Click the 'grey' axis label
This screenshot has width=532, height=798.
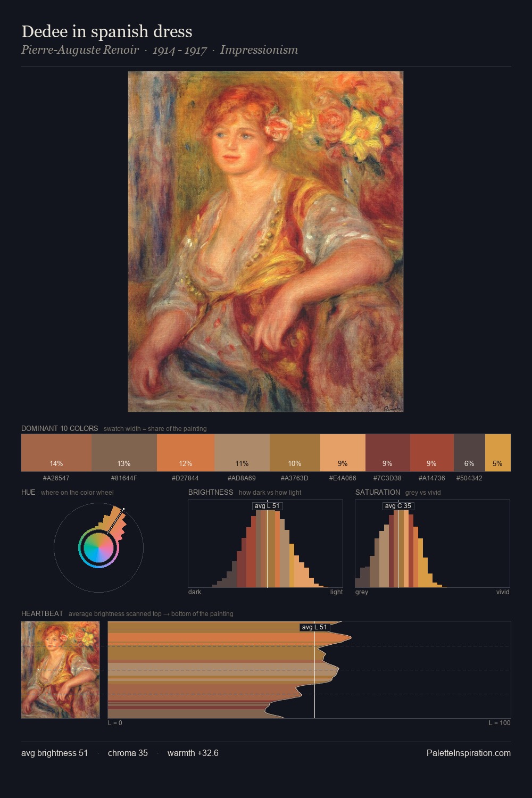(x=362, y=592)
